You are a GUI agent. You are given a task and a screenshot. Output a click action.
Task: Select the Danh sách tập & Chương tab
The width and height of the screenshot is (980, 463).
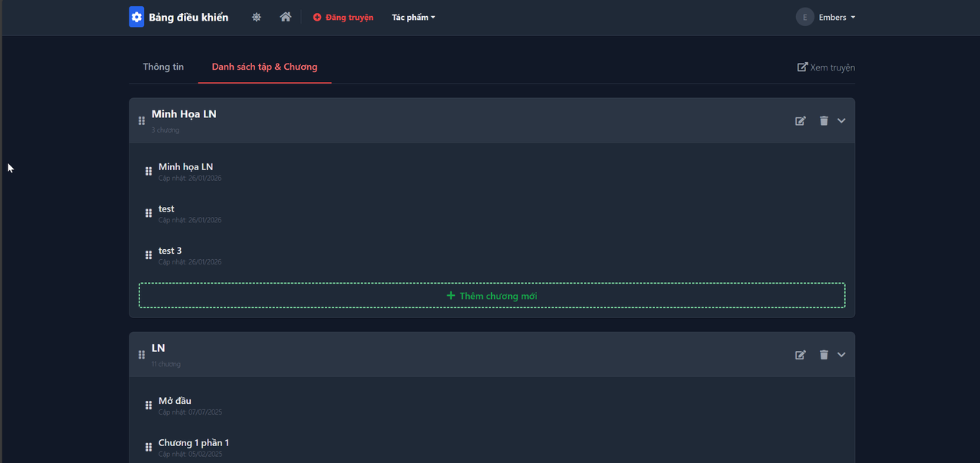coord(264,67)
